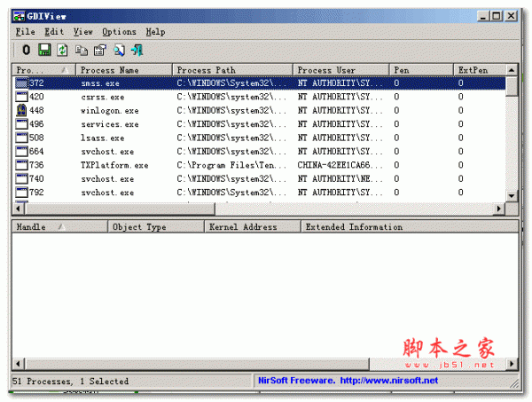Click the process icon for PID 372

21,83
